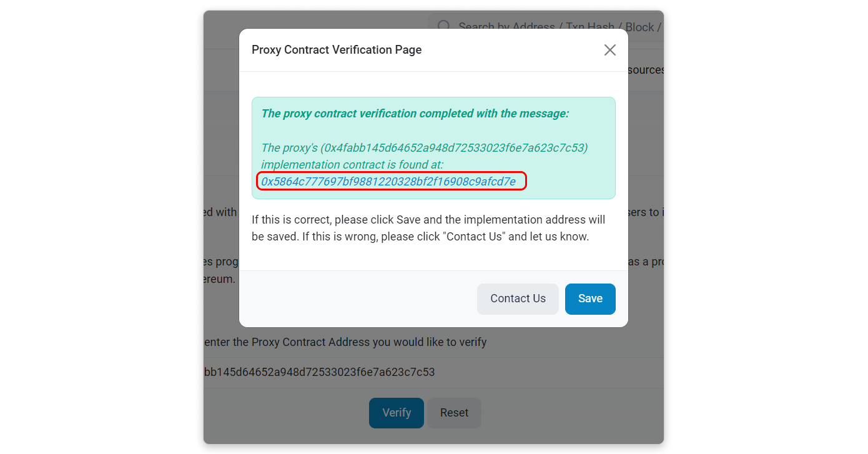This screenshot has width=868, height=454.
Task: Click the dark backdrop below the Reset button
Action: (454, 436)
